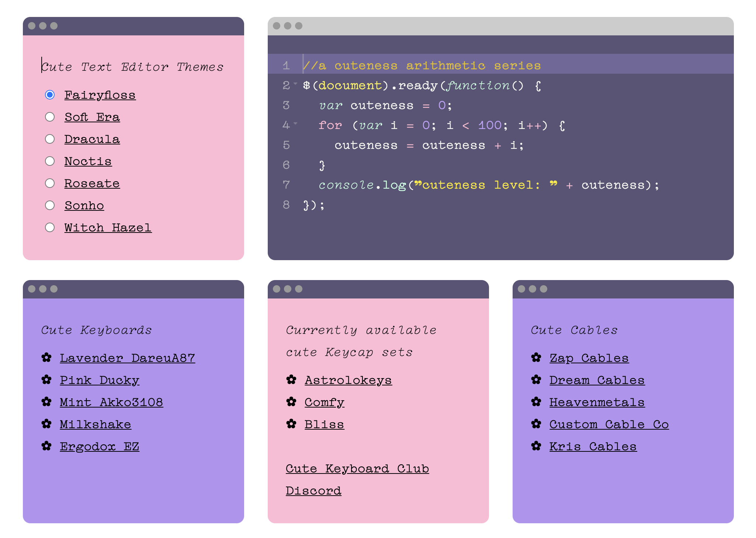Collapse the for-loop fold arrow on line 4
756x538 pixels.
(295, 124)
